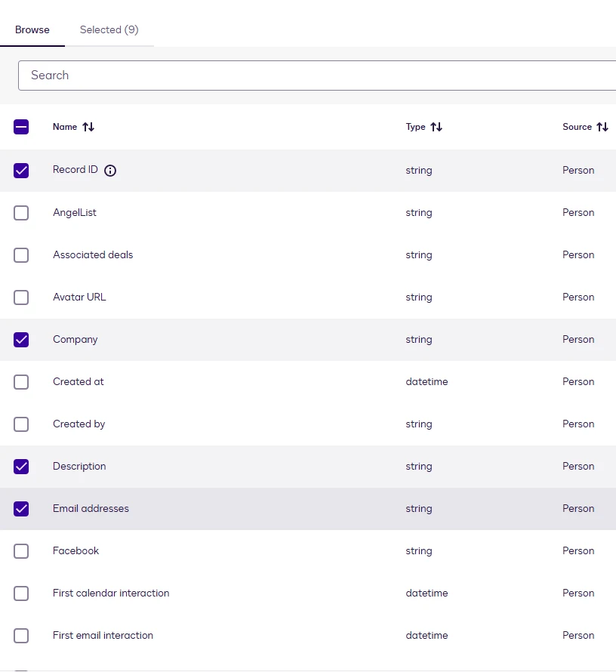Click the Description row name
This screenshot has width=616, height=672.
pyautogui.click(x=79, y=467)
